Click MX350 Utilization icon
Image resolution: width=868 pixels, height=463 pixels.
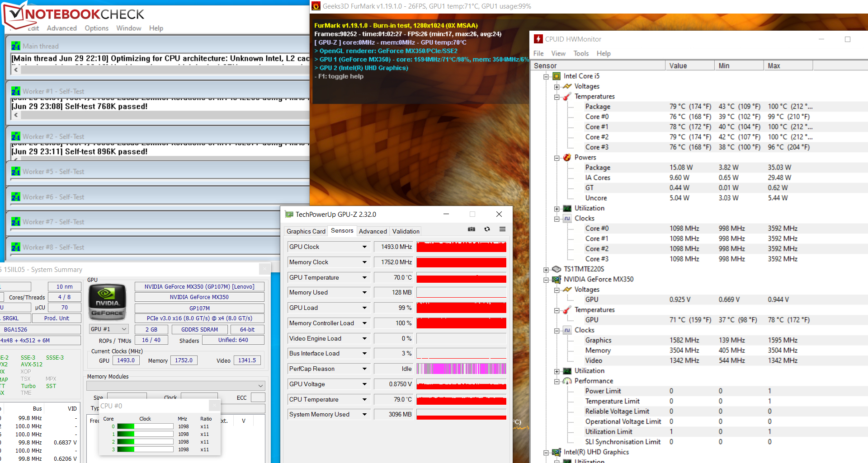[x=567, y=371]
